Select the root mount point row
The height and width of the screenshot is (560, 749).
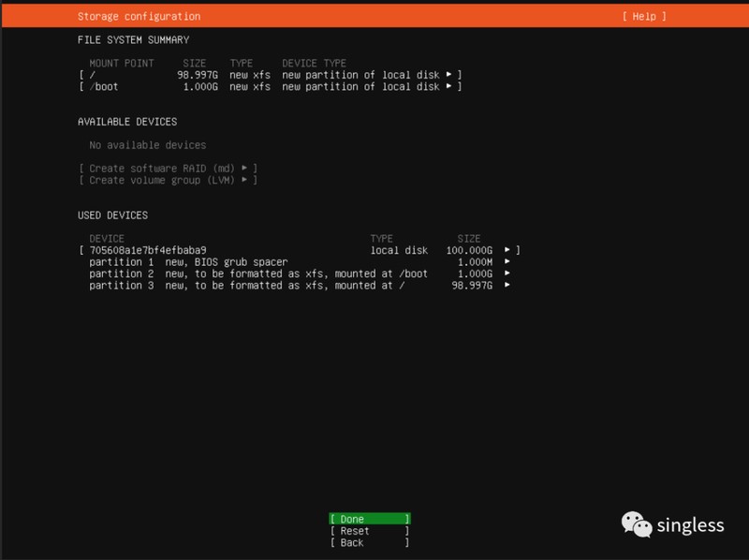(271, 75)
